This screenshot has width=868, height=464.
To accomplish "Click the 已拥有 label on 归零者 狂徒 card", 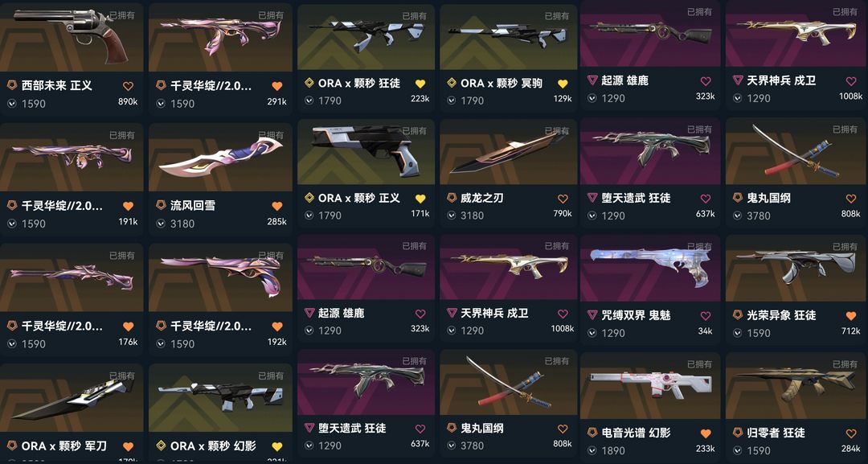I will [845, 364].
